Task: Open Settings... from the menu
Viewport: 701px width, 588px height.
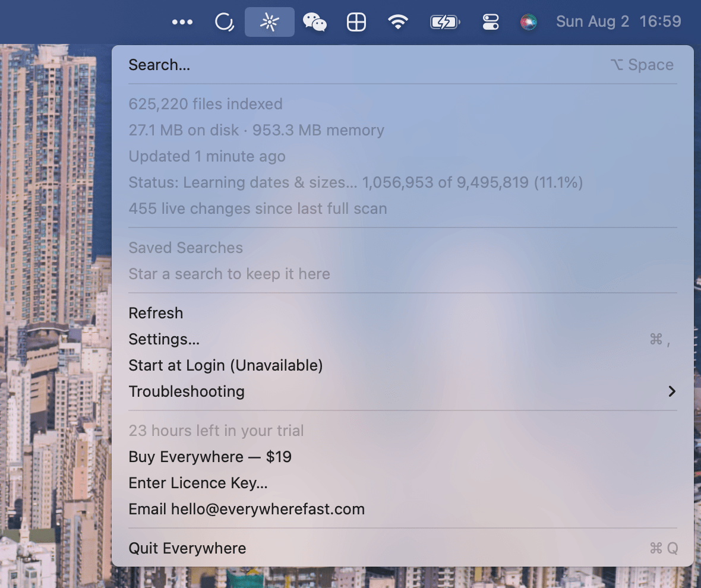Action: (402, 339)
